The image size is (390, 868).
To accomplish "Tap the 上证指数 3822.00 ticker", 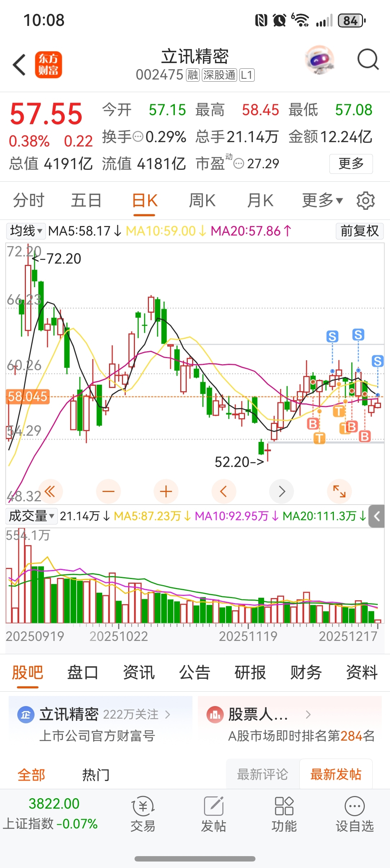I will click(x=51, y=813).
